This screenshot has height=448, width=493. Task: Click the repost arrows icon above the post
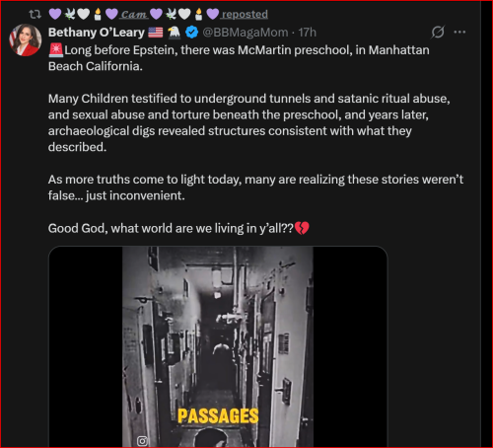35,14
